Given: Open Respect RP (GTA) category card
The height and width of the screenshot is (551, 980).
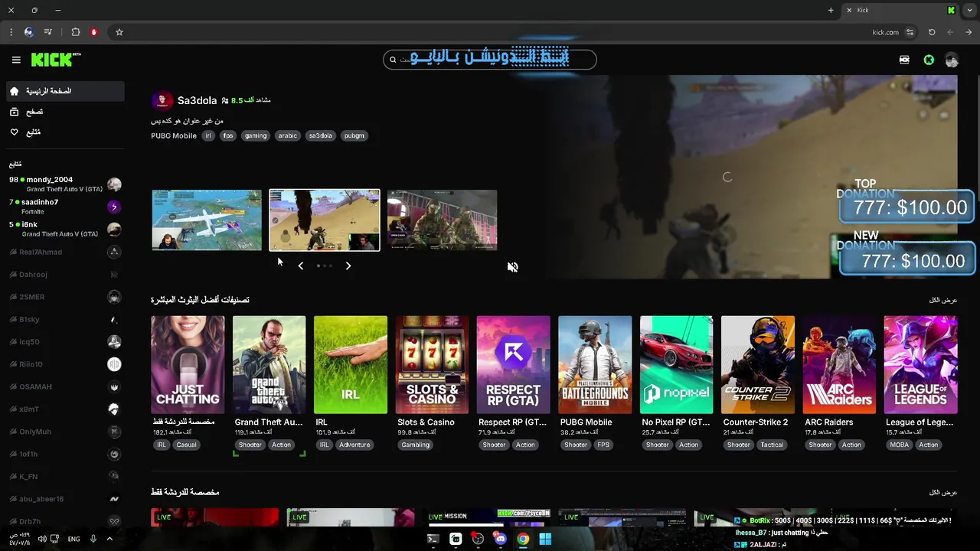Looking at the screenshot, I should (x=513, y=365).
